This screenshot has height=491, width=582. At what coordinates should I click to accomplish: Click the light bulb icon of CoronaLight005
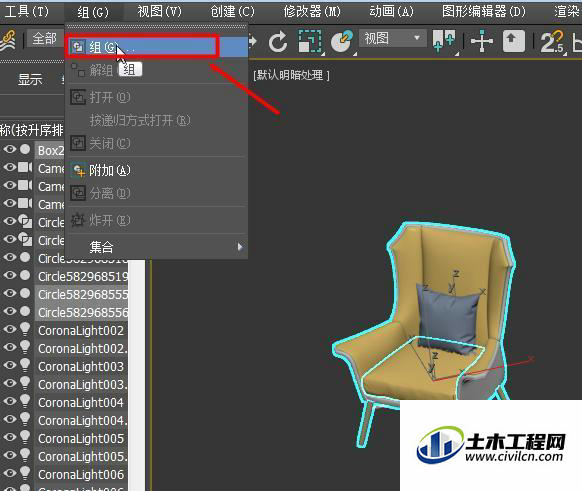click(x=25, y=437)
